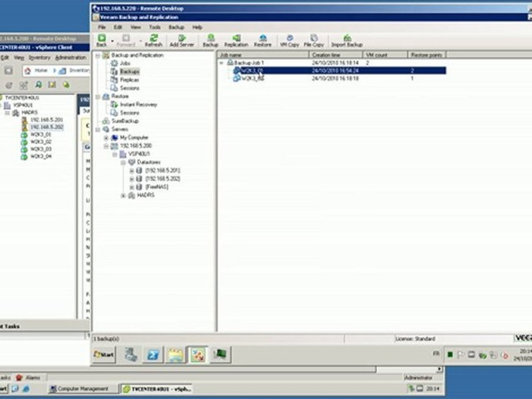Open PowerShell from the remote taskbar
The height and width of the screenshot is (399, 532).
point(153,355)
